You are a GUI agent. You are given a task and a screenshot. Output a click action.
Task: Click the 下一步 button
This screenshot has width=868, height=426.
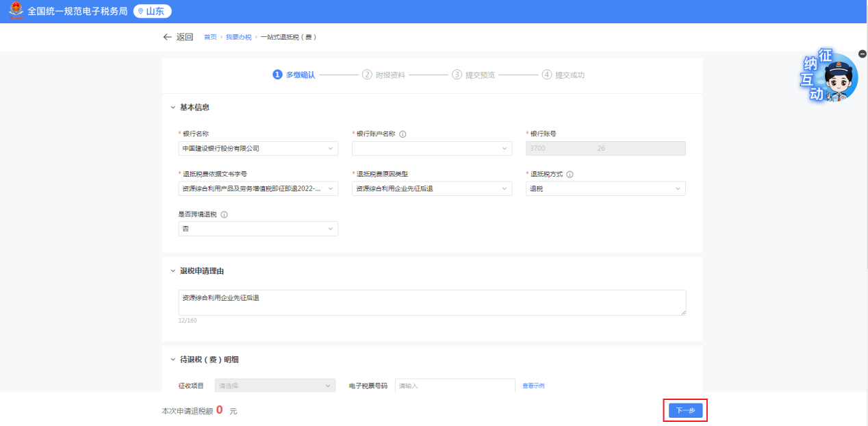pos(685,410)
